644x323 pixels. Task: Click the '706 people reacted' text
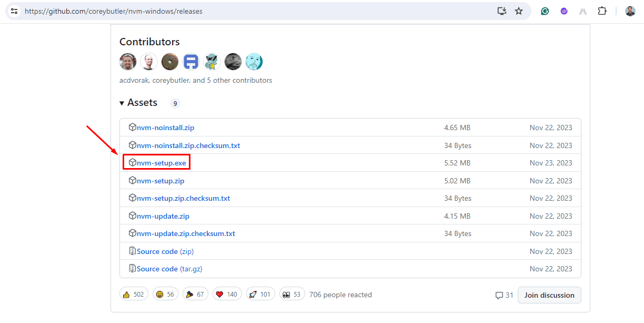[x=340, y=295]
